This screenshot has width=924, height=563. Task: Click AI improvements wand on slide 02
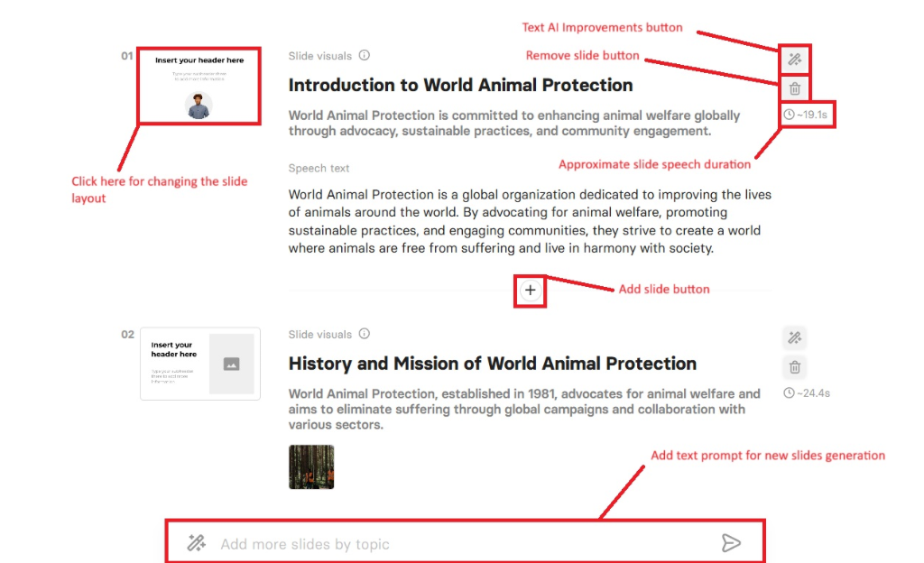pos(794,337)
